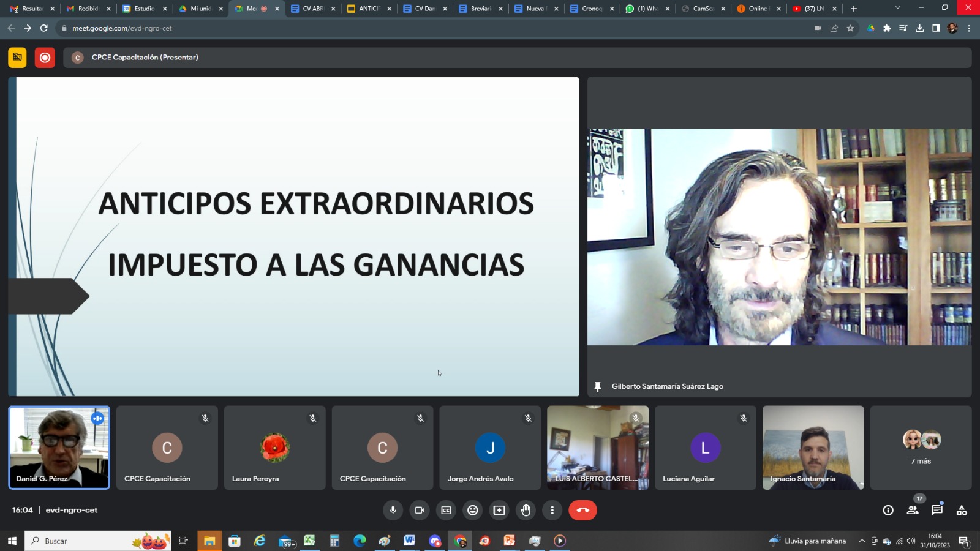Screen dimensions: 980x551
Task: Turn off the camera
Action: click(x=420, y=510)
